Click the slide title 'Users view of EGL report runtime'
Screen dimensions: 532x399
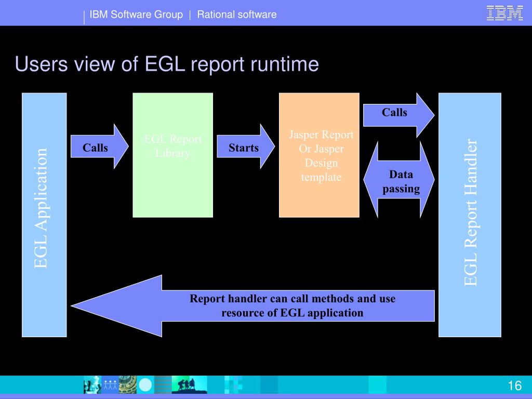[167, 64]
